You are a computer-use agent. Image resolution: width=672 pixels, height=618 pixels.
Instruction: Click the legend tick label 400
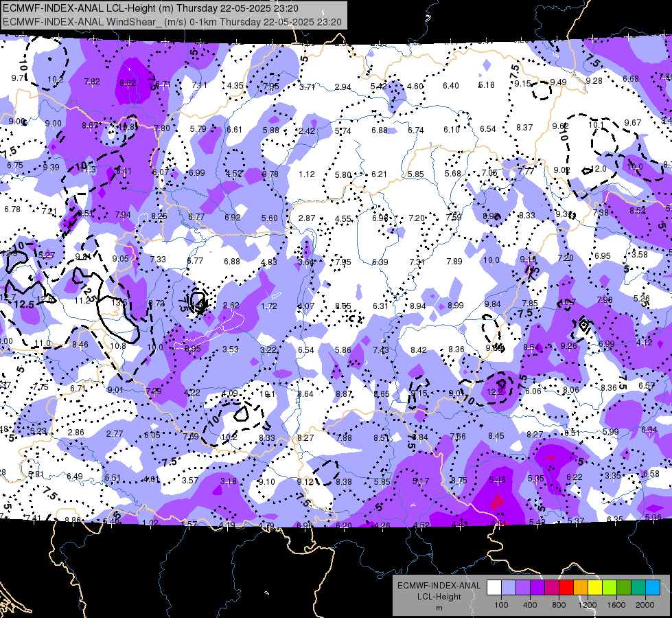coord(530,605)
